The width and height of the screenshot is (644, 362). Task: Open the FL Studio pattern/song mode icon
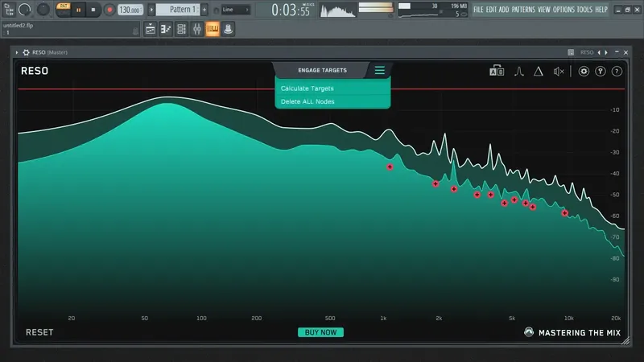coord(9,10)
